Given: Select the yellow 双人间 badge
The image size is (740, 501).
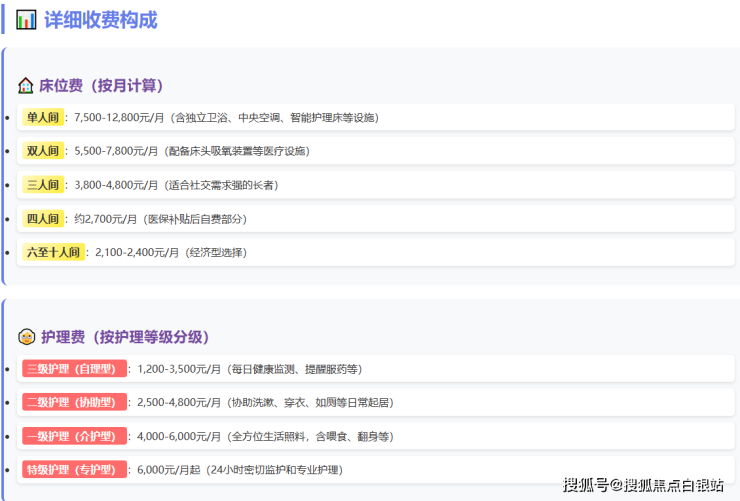Looking at the screenshot, I should coord(43,151).
